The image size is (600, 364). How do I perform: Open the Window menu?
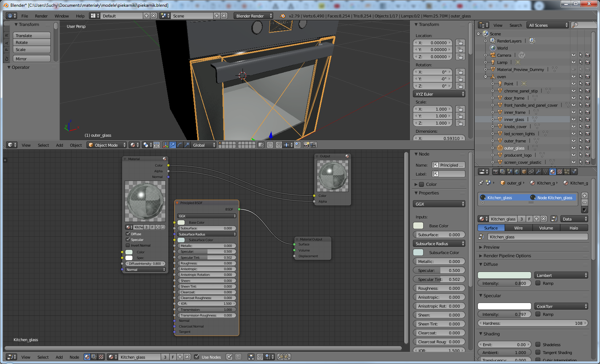tap(62, 16)
